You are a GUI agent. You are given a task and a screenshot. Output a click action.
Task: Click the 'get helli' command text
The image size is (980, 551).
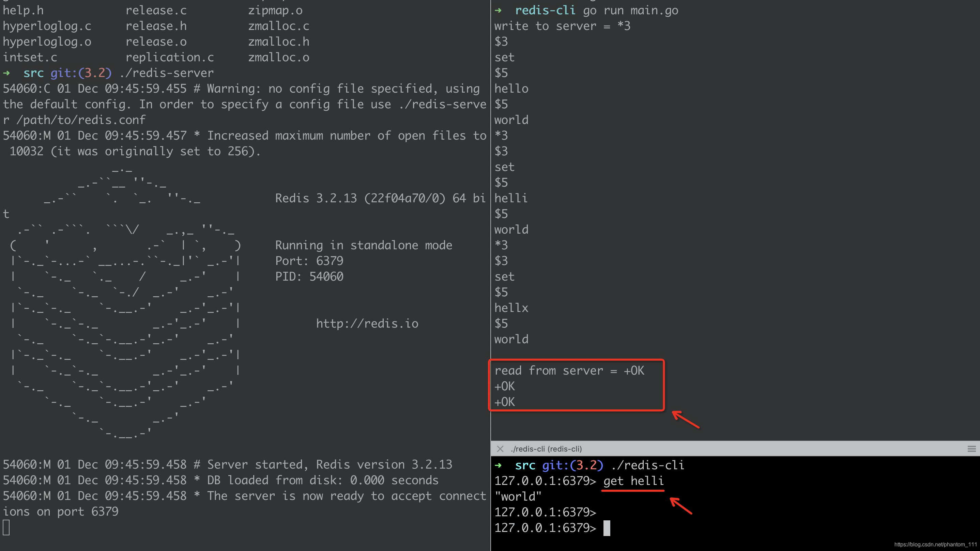click(x=633, y=481)
